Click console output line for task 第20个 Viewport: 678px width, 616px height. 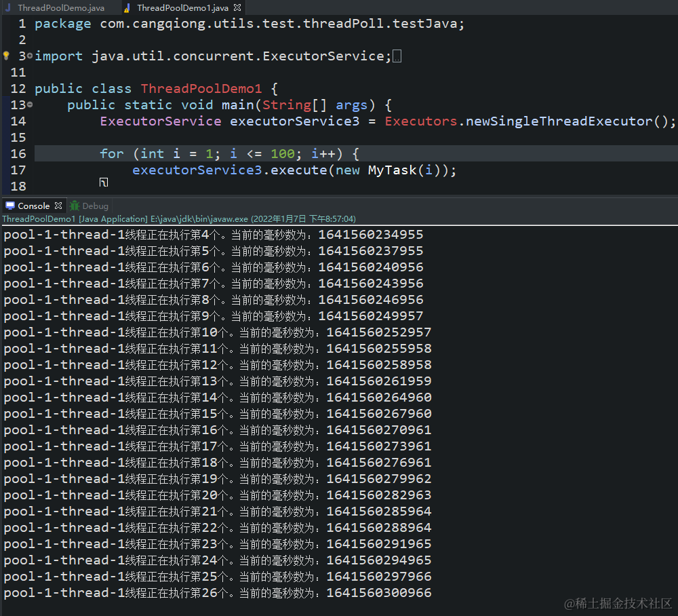tap(218, 495)
